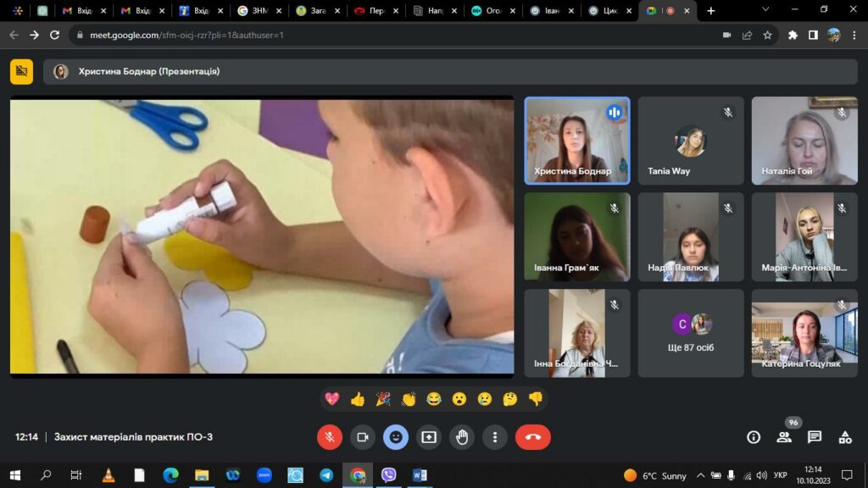Select Христина Боднар video tile

(576, 141)
